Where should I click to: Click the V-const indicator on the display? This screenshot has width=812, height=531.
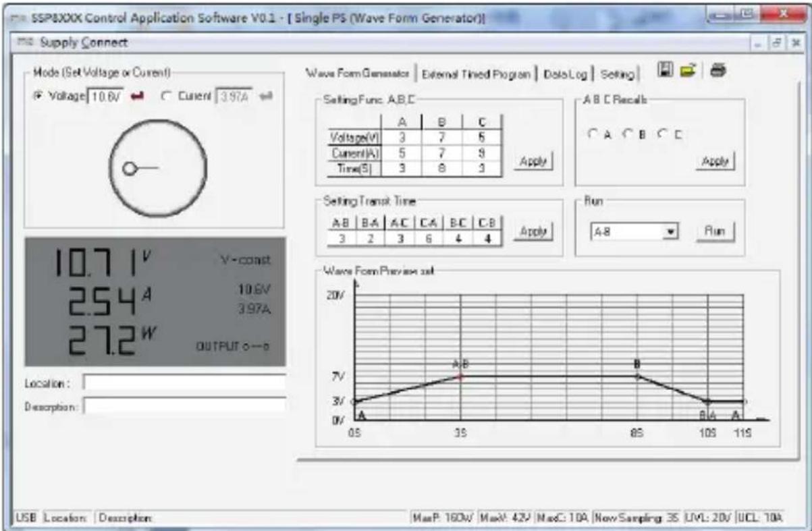coord(244,259)
